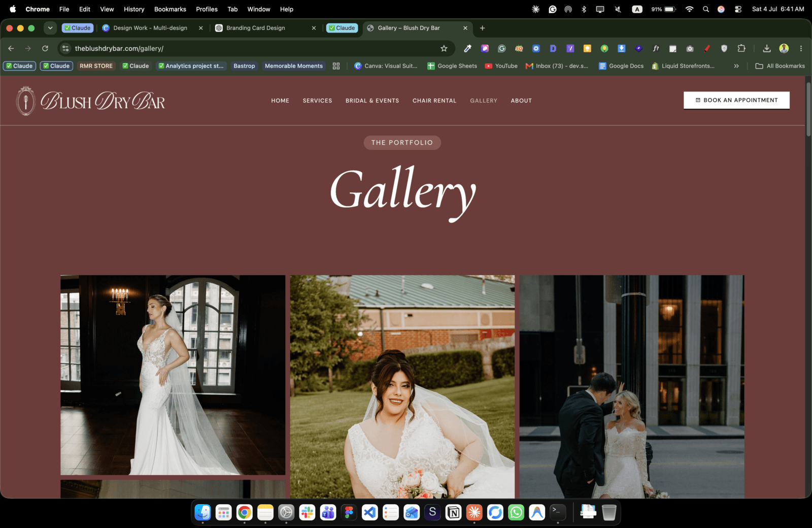Open macOS Control Center toggle icon
This screenshot has height=528, width=812.
[x=738, y=9]
